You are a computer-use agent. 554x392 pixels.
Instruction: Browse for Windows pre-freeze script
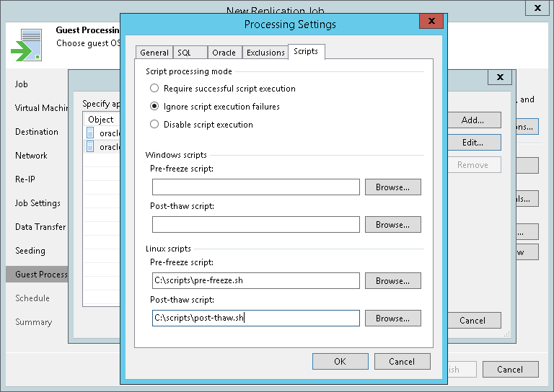[x=392, y=187]
